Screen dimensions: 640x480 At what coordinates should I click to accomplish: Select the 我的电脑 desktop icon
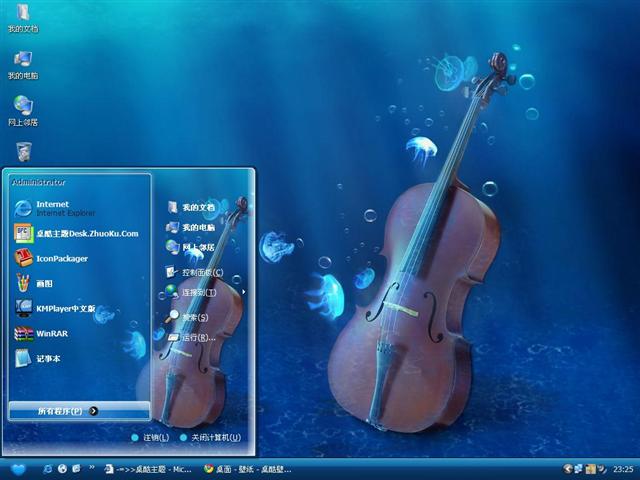pyautogui.click(x=23, y=65)
